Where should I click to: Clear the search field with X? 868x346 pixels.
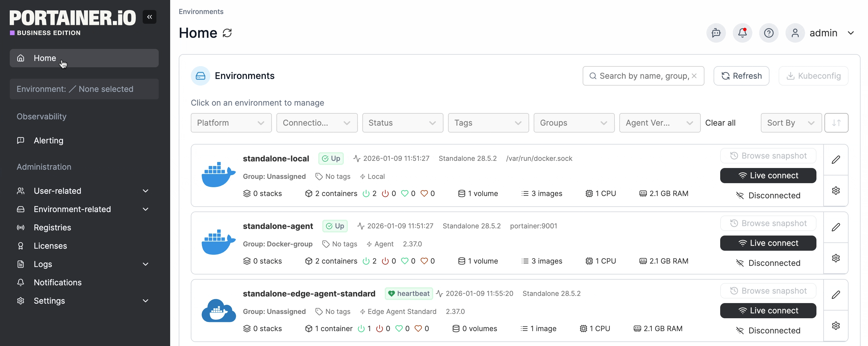pyautogui.click(x=694, y=76)
